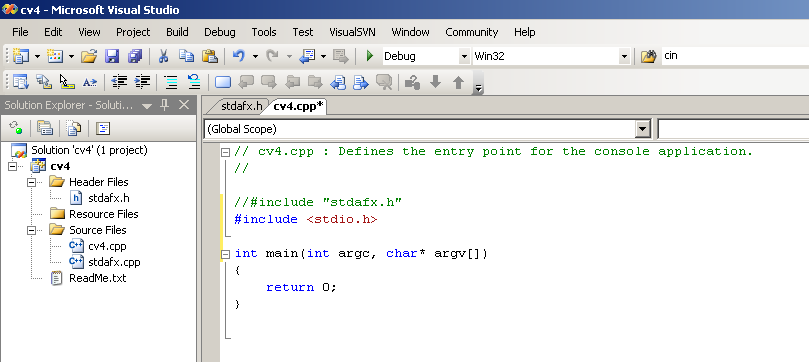Open the Edit menu
809x362 pixels.
click(x=53, y=32)
